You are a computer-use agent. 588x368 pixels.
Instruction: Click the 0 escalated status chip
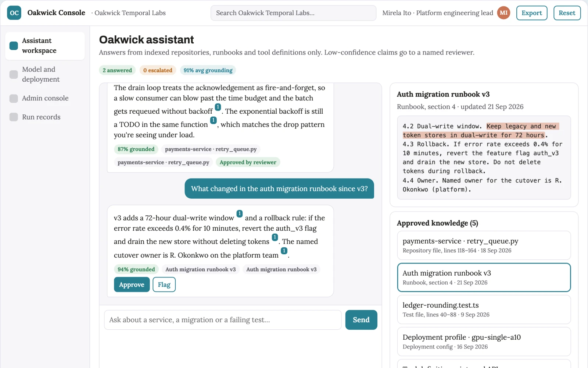click(x=158, y=70)
